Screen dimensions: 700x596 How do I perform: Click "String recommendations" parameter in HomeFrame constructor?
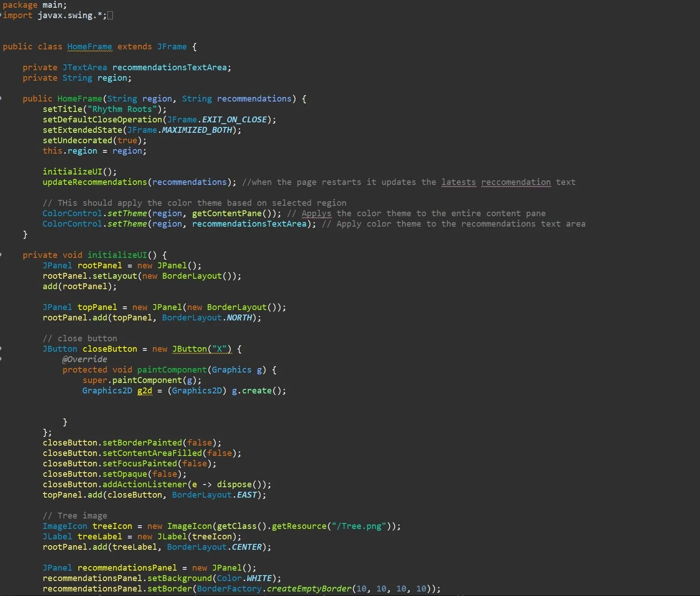point(237,99)
